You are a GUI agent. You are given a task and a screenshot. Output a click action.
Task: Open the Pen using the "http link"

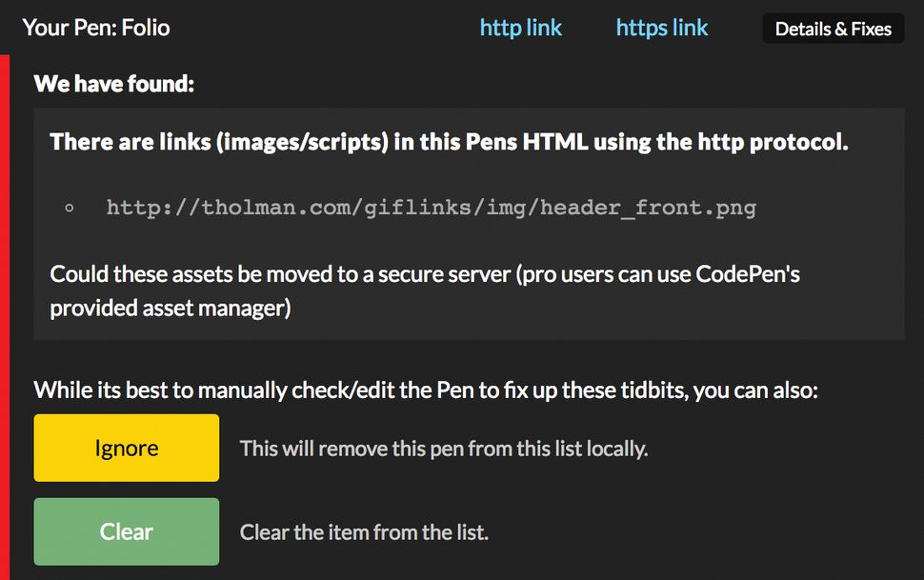click(x=520, y=28)
